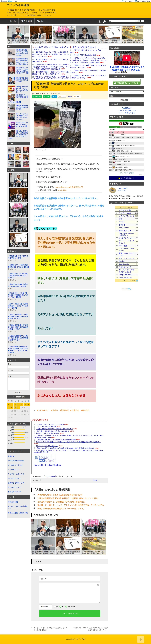The image size is (151, 644).
Task: Click the 人気ブログランキング RANKING logo
Action: [x=127, y=123]
